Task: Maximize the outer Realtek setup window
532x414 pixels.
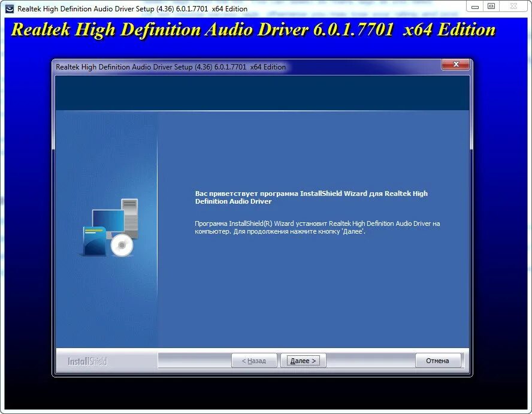Action: (x=491, y=7)
